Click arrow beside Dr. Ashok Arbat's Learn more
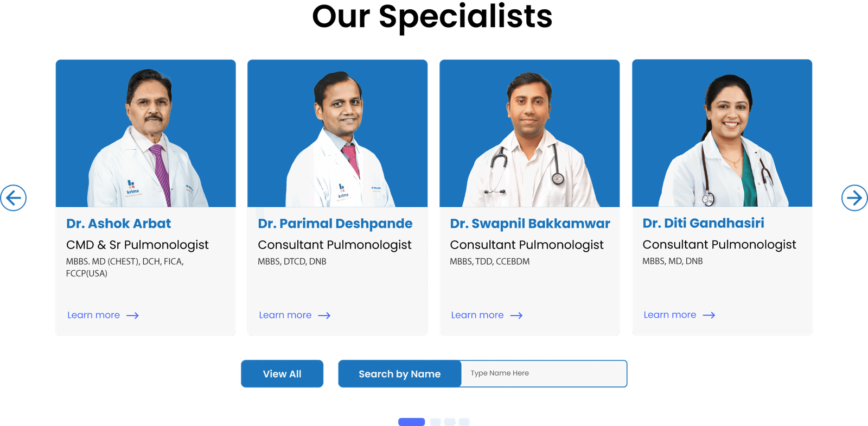Screen dimensions: 868x426 (x=132, y=315)
